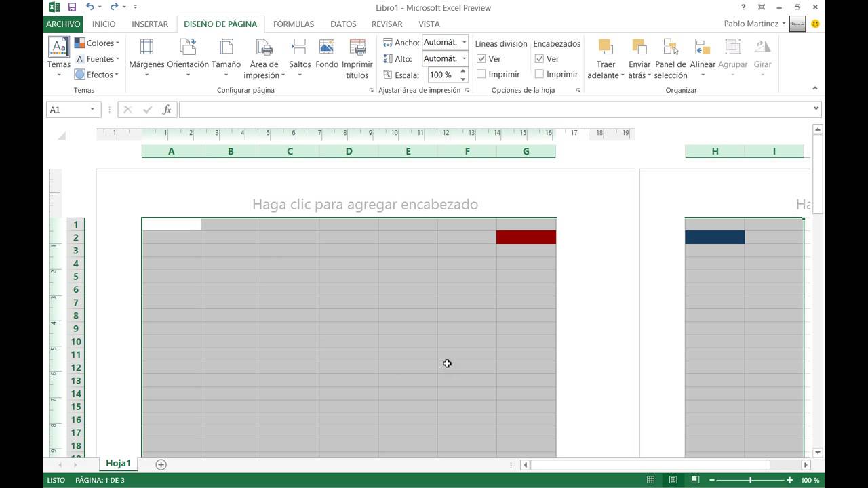The height and width of the screenshot is (488, 868).
Task: Open the Ancho width dropdown
Action: [x=464, y=42]
